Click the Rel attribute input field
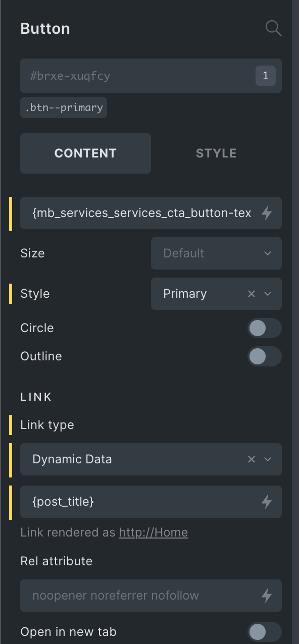 [151, 596]
